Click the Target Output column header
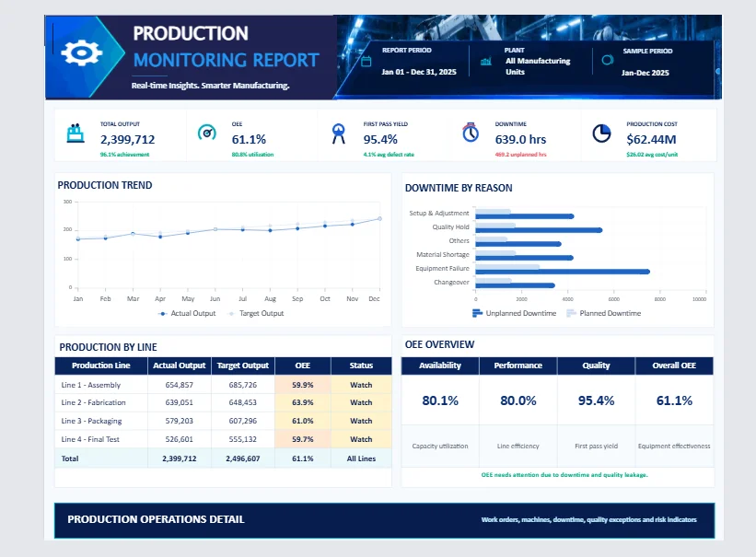The height and width of the screenshot is (557, 756). coord(242,366)
